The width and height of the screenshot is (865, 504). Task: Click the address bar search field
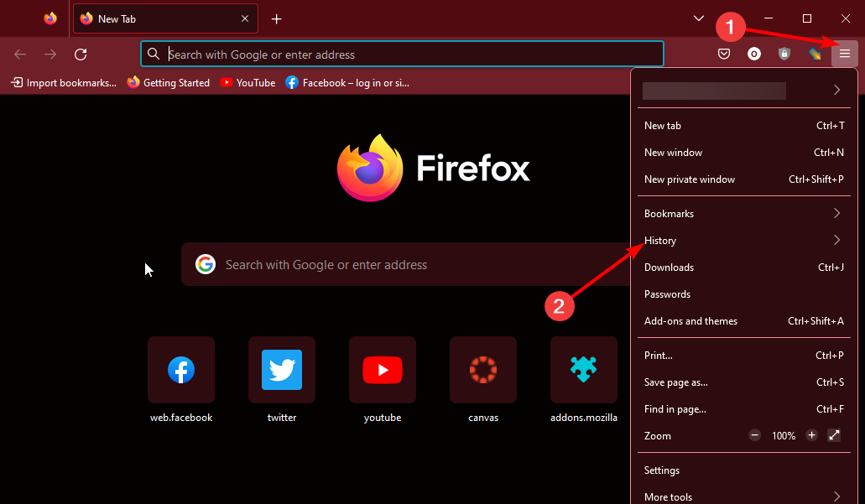point(402,54)
